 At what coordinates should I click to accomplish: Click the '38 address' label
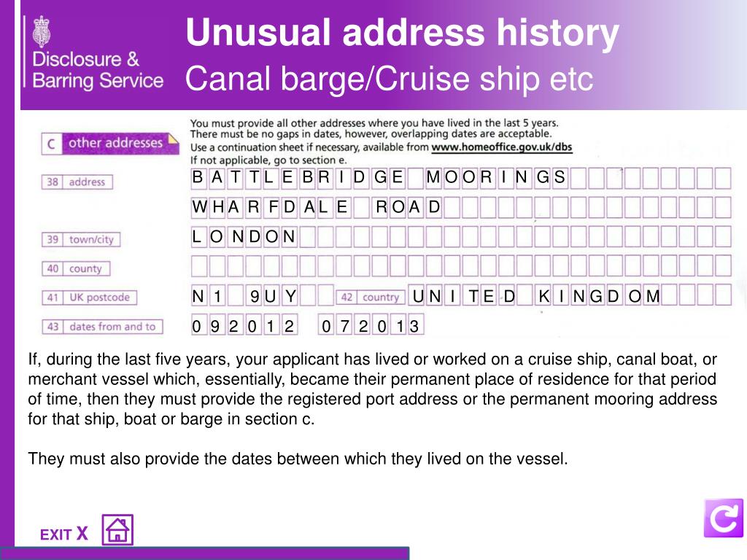[x=77, y=182]
